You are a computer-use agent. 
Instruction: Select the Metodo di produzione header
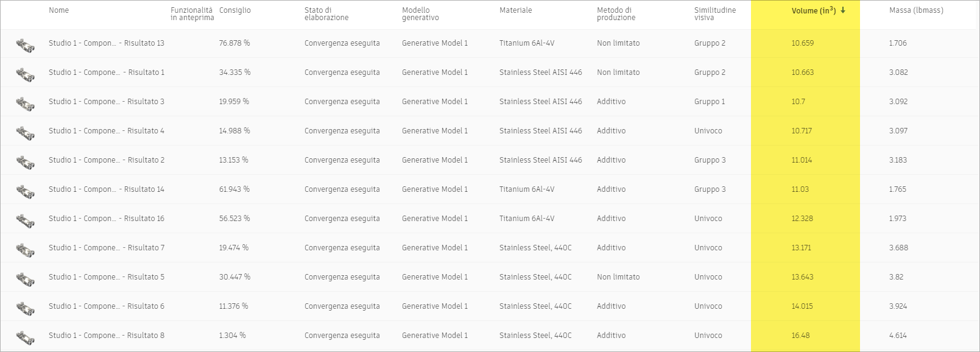616,14
